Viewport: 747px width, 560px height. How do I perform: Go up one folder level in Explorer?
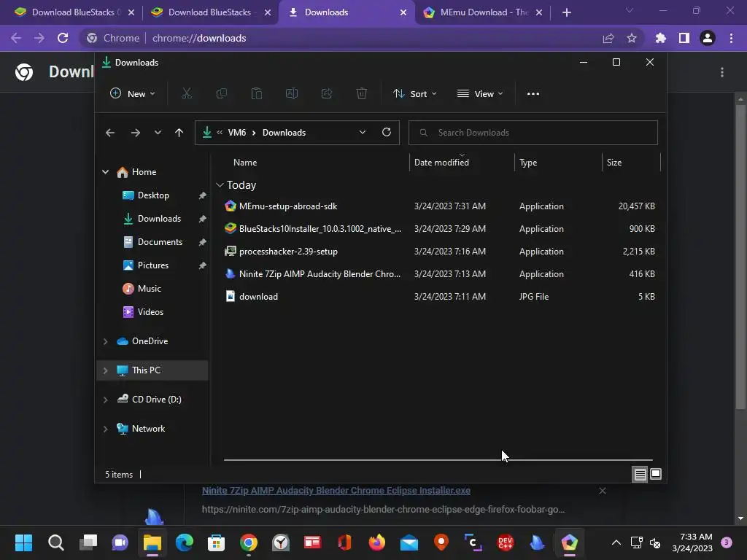click(x=179, y=133)
